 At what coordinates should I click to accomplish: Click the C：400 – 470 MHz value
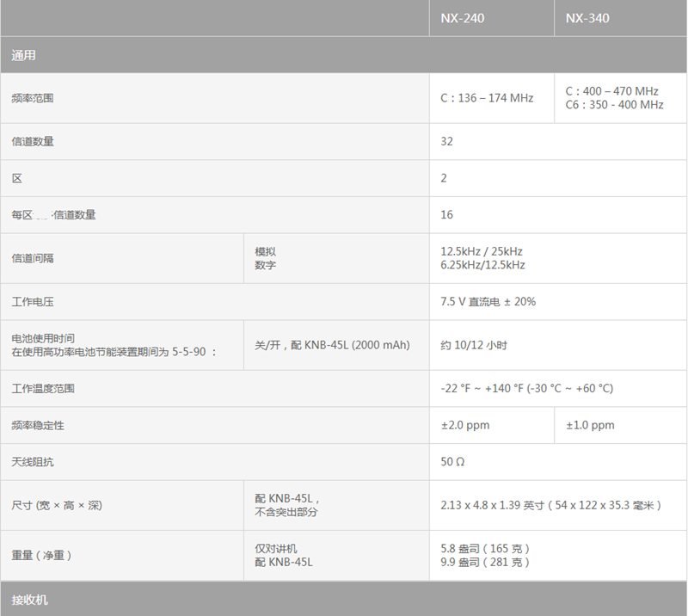[611, 91]
